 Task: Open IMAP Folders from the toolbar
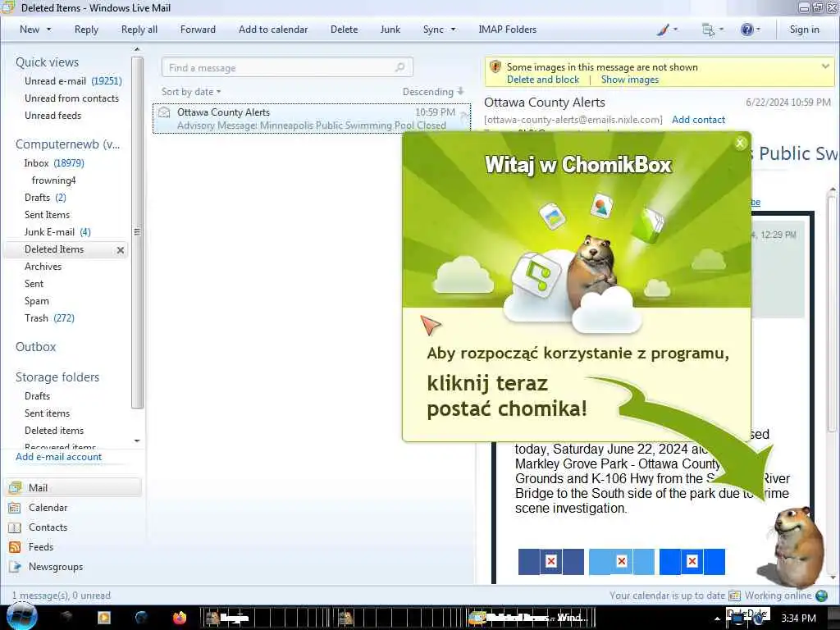click(507, 30)
